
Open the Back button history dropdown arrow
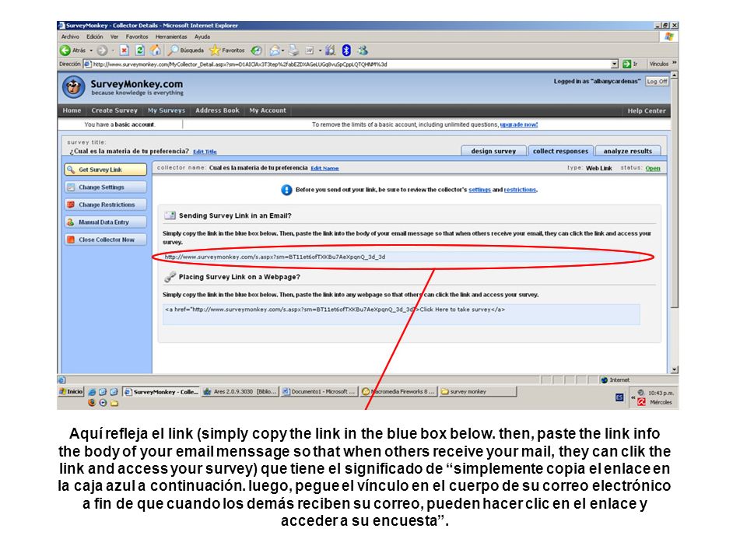point(91,50)
